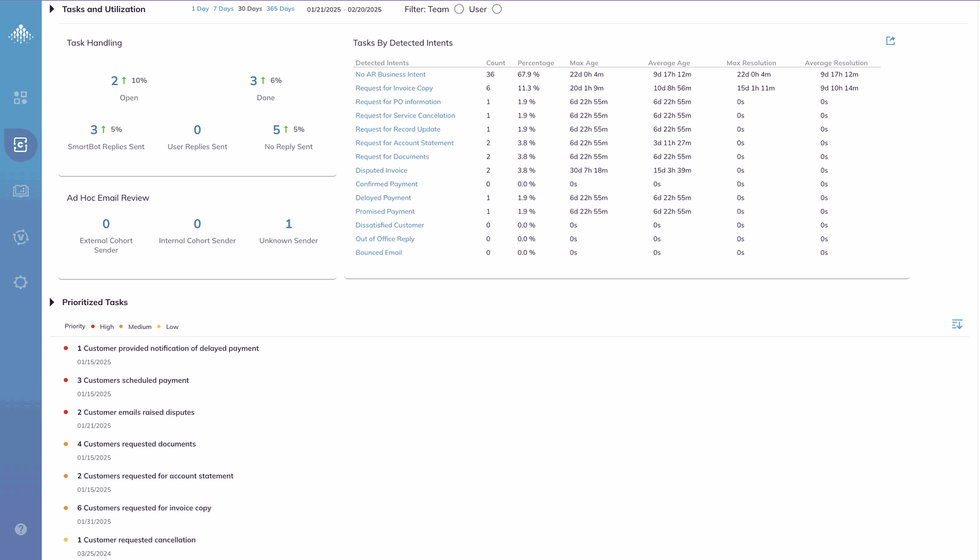Select the Team filter radio button
Viewport: 980px width, 560px height.
[459, 9]
